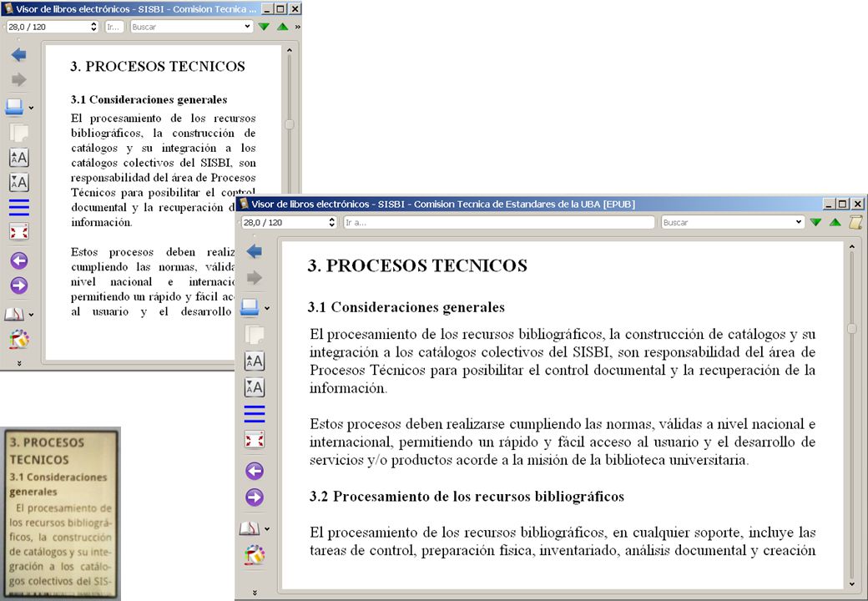The width and height of the screenshot is (868, 601).
Task: Click the Buscar search box in the large window
Action: tap(733, 222)
